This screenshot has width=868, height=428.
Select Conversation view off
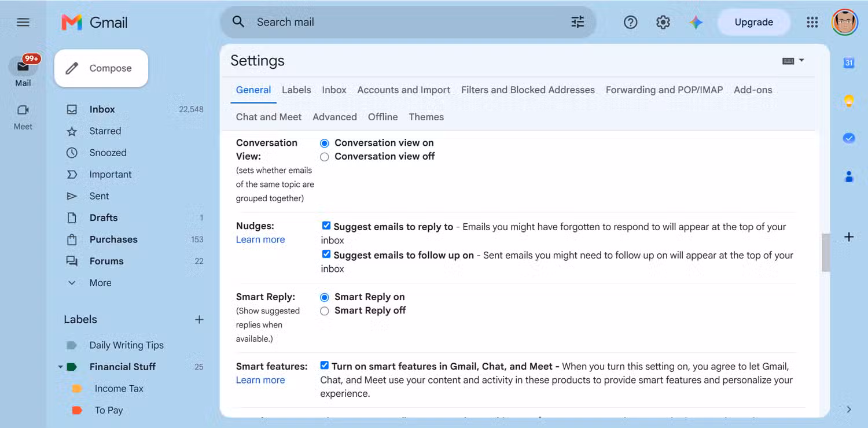point(325,157)
